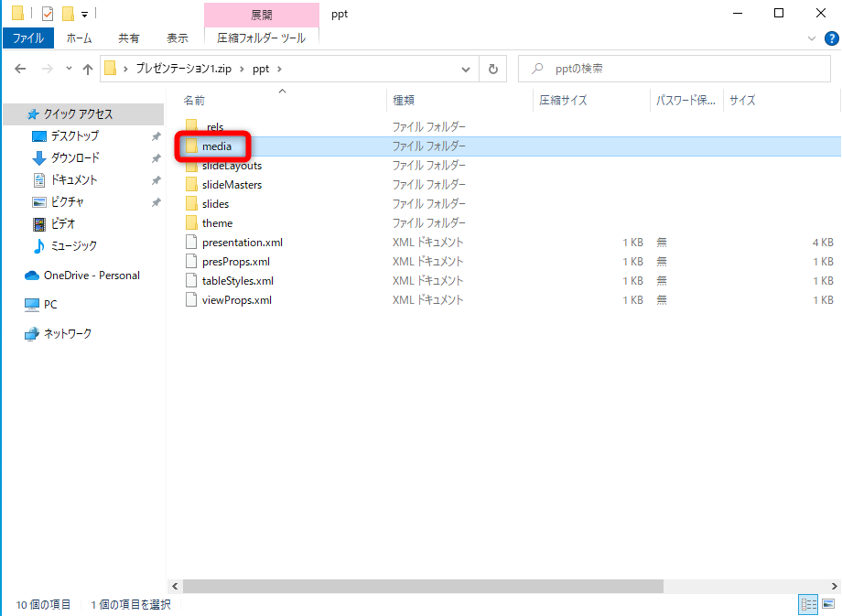Viewport: 842px width, 616px height.
Task: Click XML ドキュメント type for viewProps.xml
Action: coord(427,300)
